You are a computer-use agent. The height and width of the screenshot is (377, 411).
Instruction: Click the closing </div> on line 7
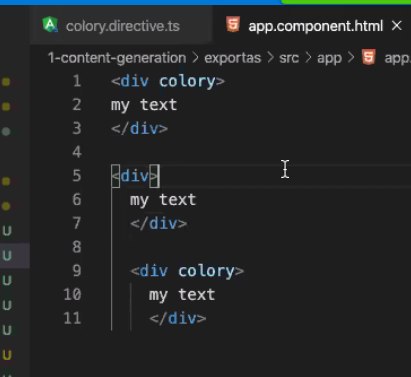click(159, 224)
